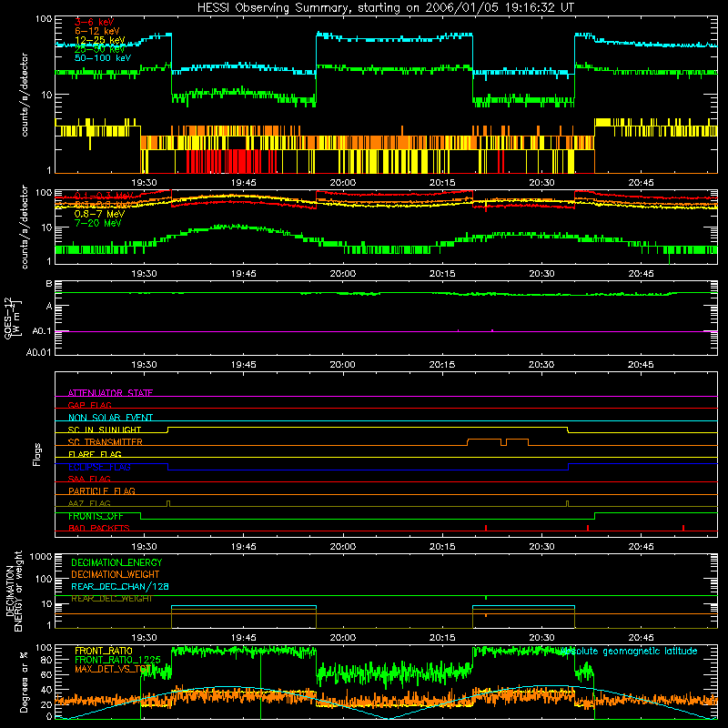The image size is (728, 728).
Task: Click the AAZ_FLAG label
Action: pos(89,503)
